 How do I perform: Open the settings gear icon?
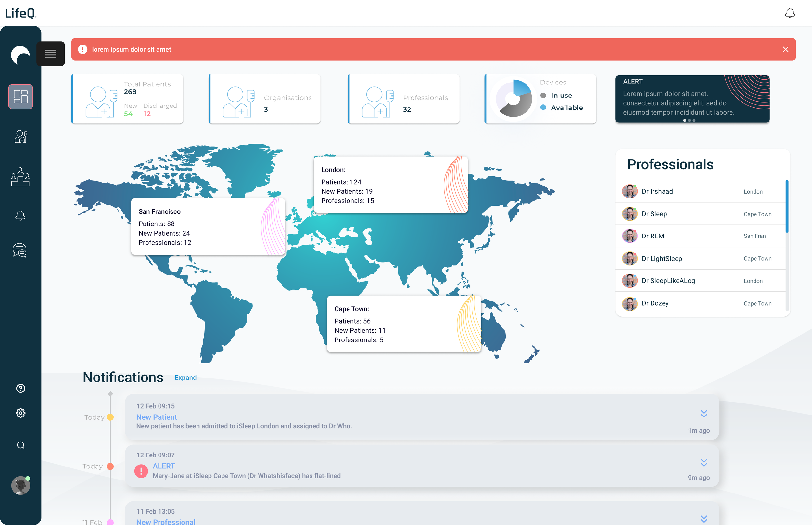(x=20, y=413)
